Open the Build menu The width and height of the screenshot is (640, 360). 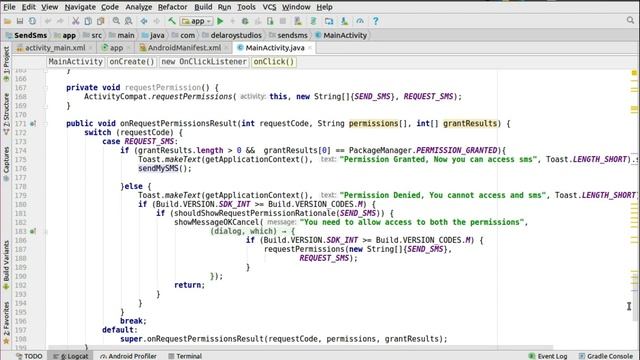click(203, 7)
